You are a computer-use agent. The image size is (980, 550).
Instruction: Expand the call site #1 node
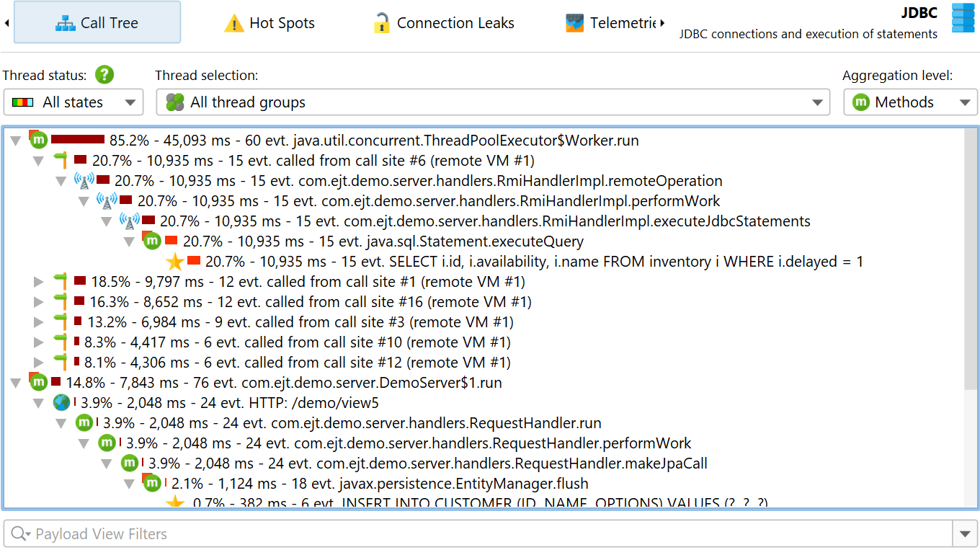tap(40, 282)
